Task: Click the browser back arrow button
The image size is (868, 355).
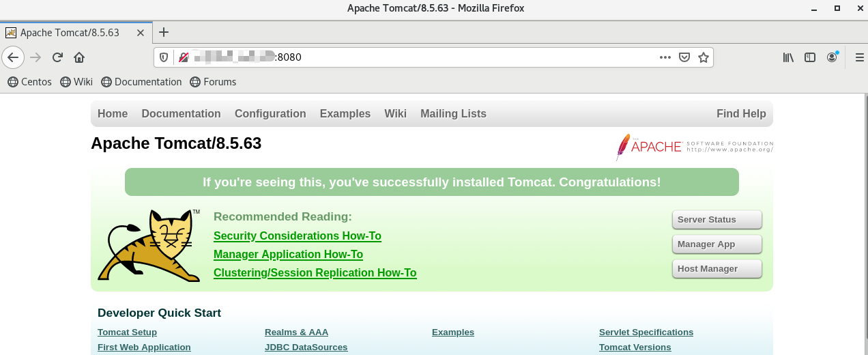Action: pos(13,57)
